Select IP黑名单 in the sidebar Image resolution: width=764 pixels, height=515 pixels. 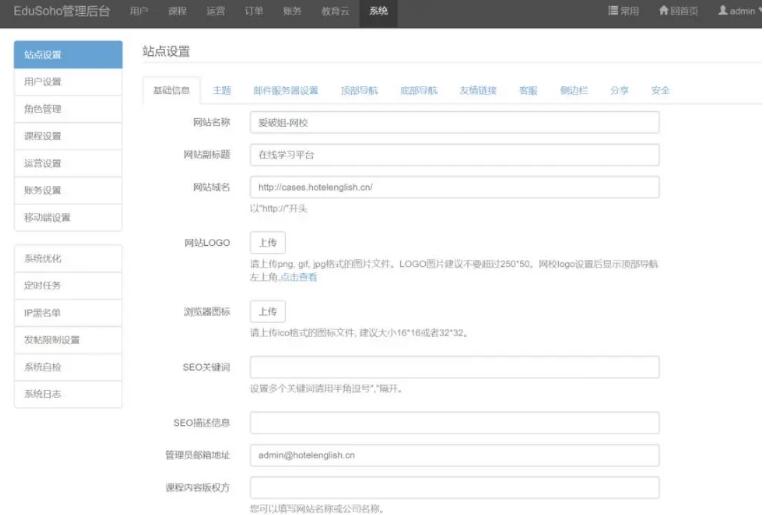point(68,313)
